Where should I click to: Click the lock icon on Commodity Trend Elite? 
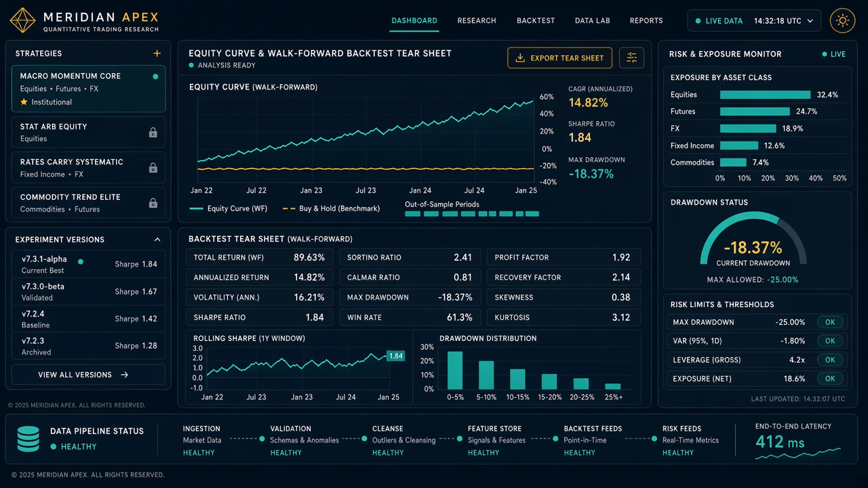153,203
